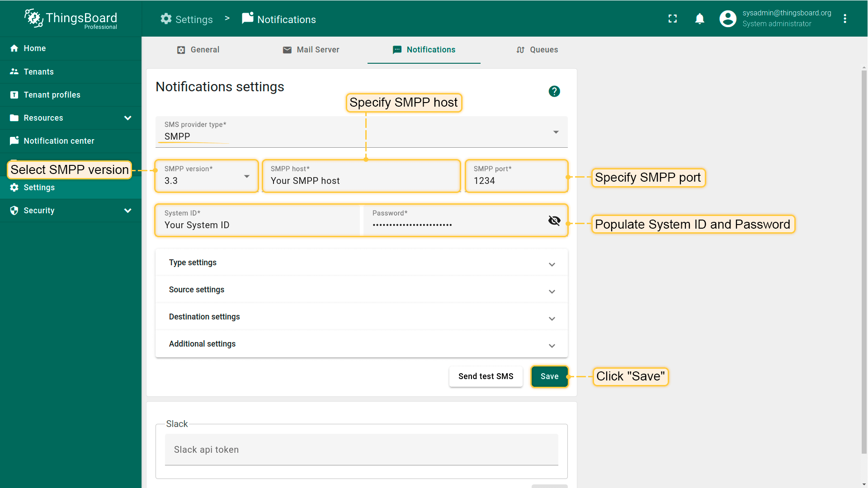Screen dimensions: 868x488
Task: Click the user account avatar icon
Action: coord(727,19)
